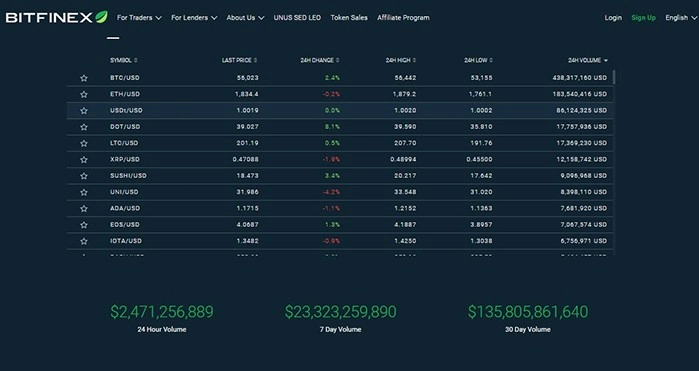Open XRP/USD pair

pyautogui.click(x=125, y=159)
